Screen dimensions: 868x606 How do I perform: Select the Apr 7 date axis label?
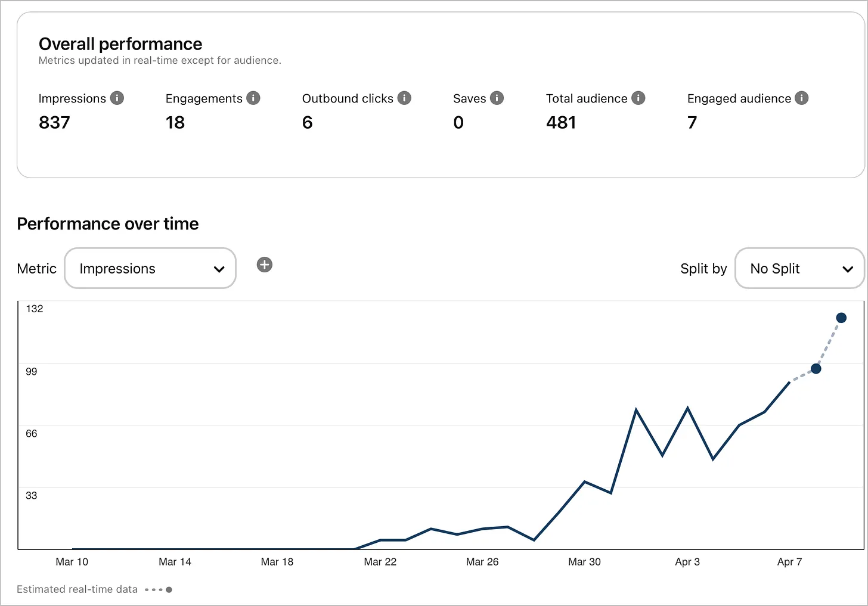point(789,562)
